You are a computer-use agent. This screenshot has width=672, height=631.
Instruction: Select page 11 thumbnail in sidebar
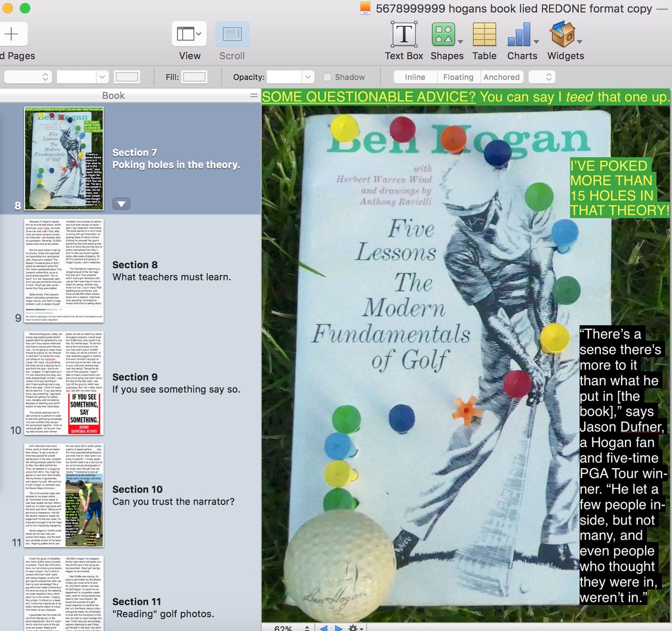[x=64, y=496]
